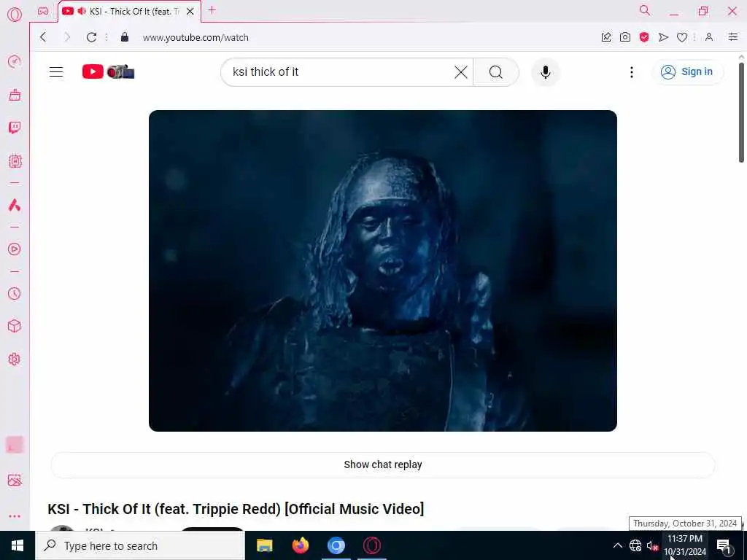Open the taskbar clock and date
The height and width of the screenshot is (560, 747).
point(685,545)
